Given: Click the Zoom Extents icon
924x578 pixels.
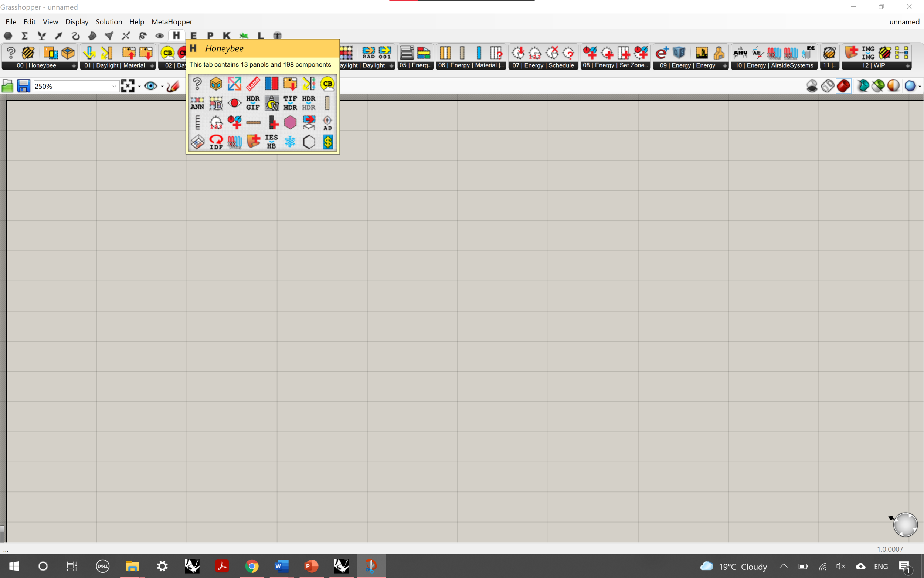Looking at the screenshot, I should (128, 86).
